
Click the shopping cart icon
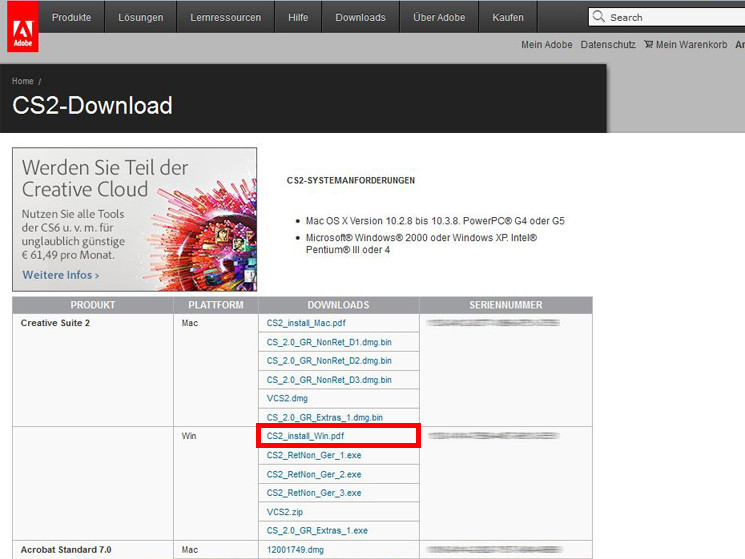(648, 44)
